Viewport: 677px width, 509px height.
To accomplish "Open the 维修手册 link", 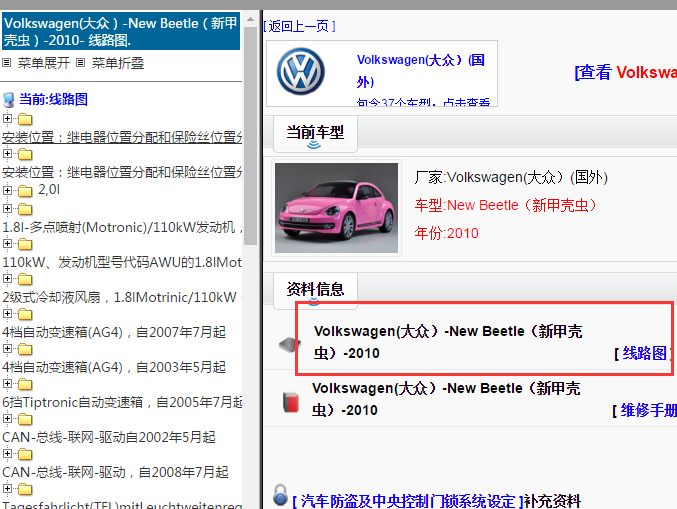I will [649, 410].
